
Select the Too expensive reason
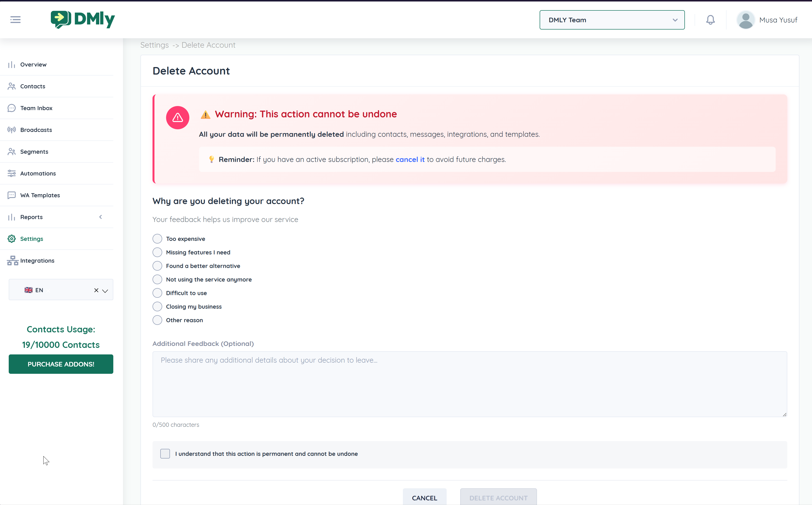pos(157,239)
